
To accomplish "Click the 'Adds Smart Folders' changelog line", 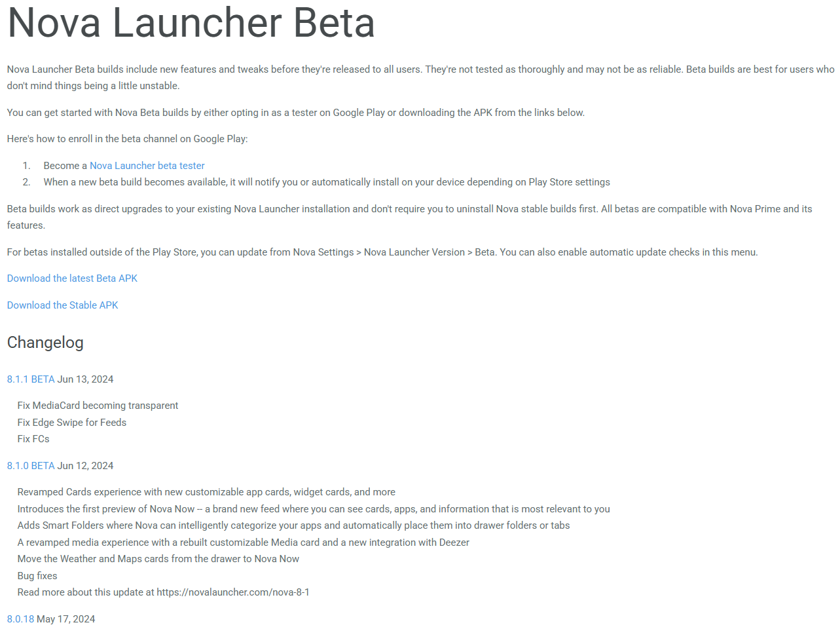I will click(x=293, y=525).
